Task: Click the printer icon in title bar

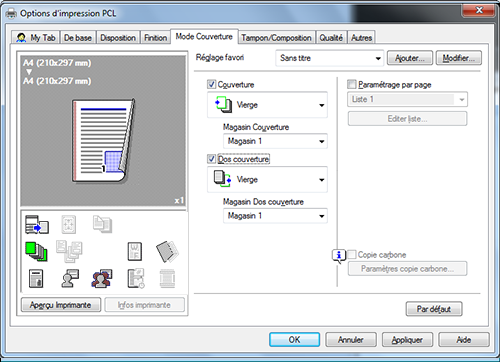Action: (11, 13)
